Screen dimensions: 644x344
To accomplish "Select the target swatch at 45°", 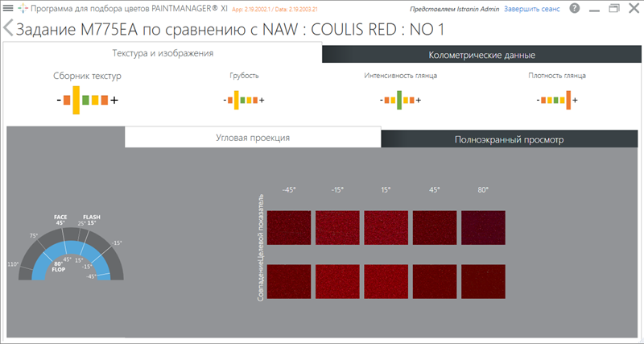I will point(435,228).
